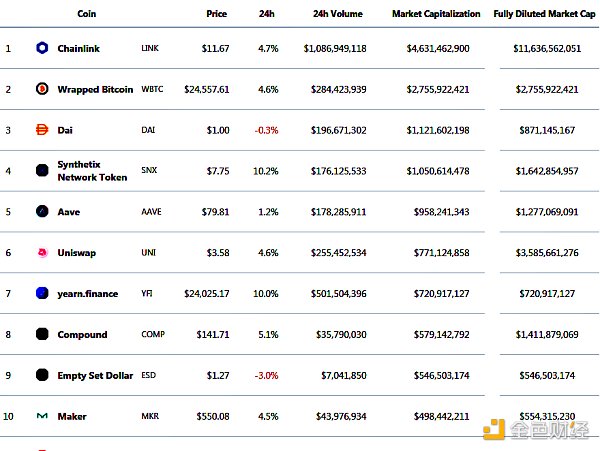Click the Compound coin logo icon
The height and width of the screenshot is (451, 600).
tap(42, 334)
